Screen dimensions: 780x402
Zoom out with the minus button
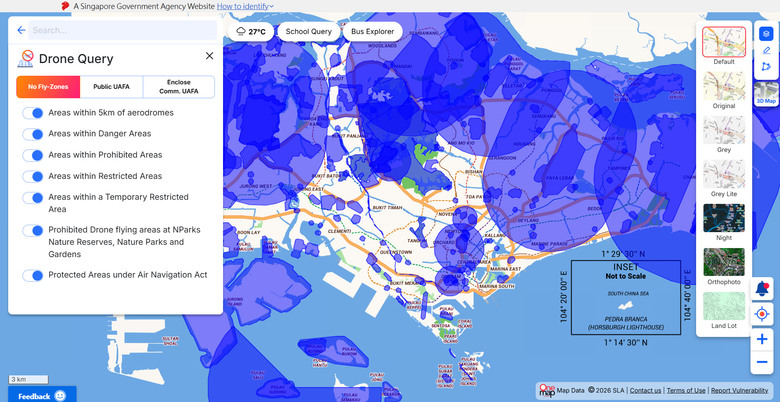coord(762,362)
